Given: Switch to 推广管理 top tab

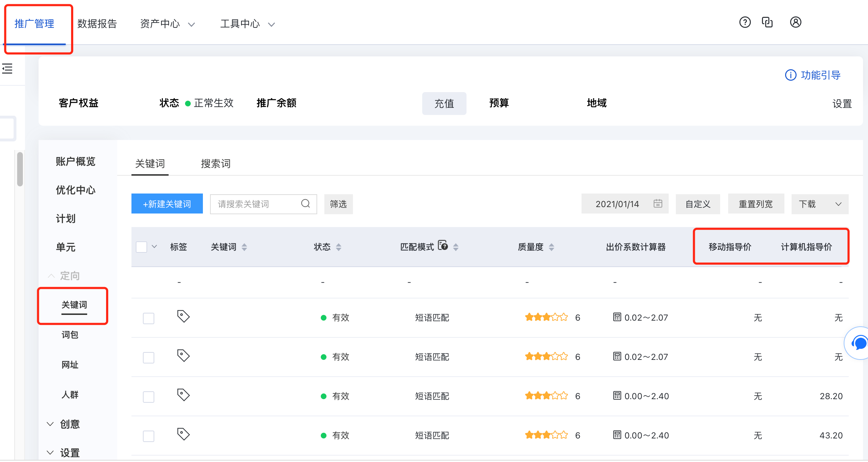Looking at the screenshot, I should (34, 24).
